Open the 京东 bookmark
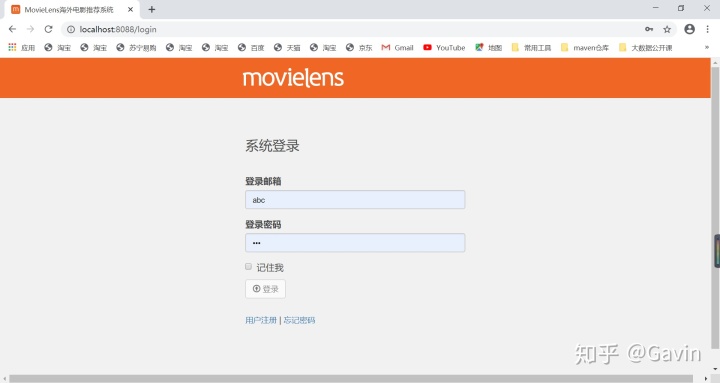 359,47
